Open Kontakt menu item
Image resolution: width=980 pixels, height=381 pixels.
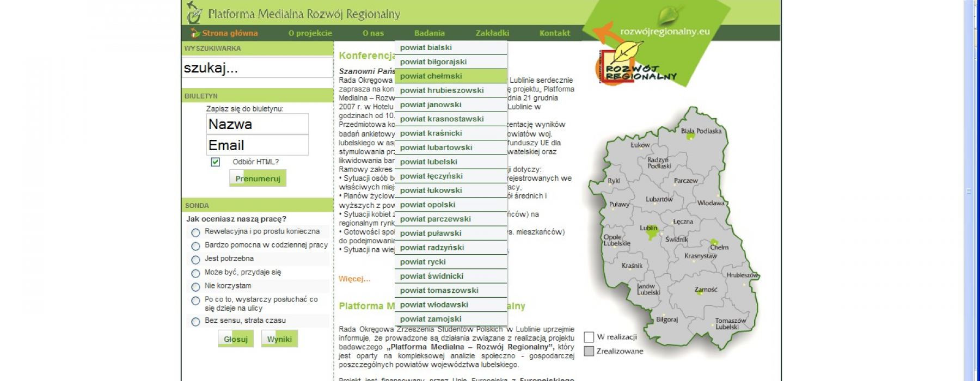point(555,33)
